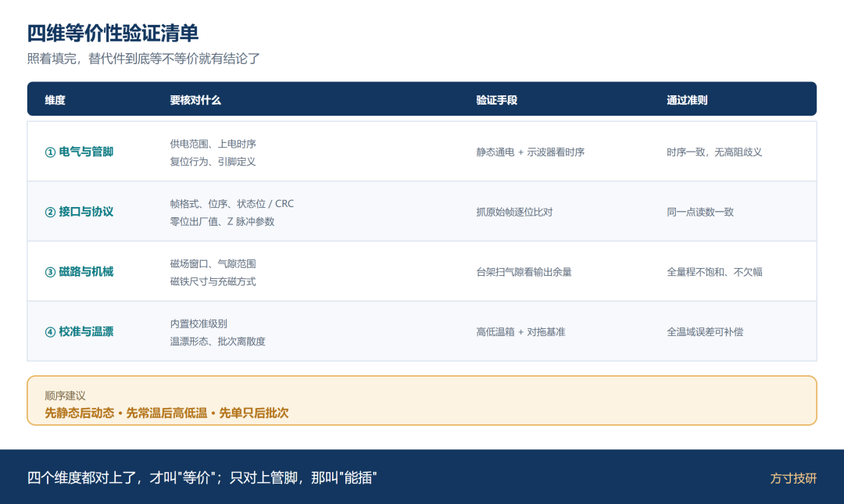Select the cell 高低温箱 + 对拖基准
The image size is (844, 504).
click(520, 332)
